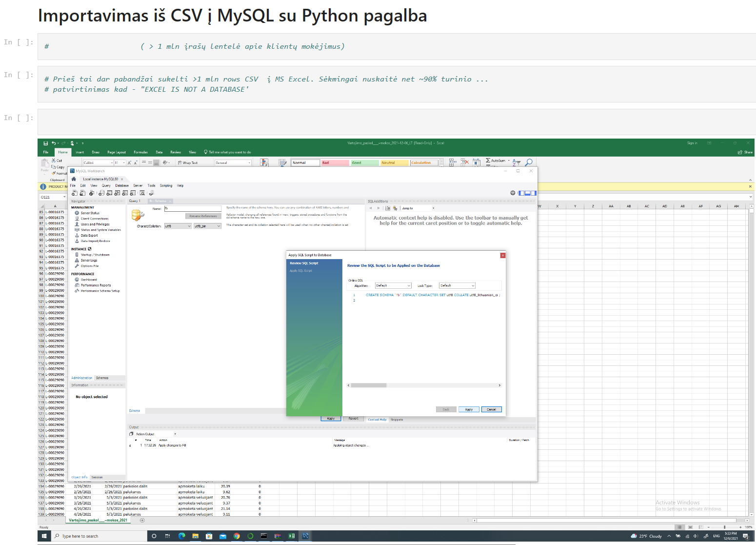Click the Revert button in schema editor

[x=353, y=419]
